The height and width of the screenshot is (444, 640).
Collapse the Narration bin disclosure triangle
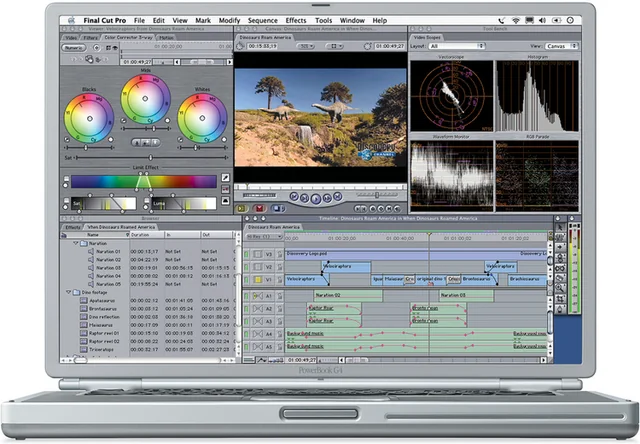pyautogui.click(x=76, y=243)
